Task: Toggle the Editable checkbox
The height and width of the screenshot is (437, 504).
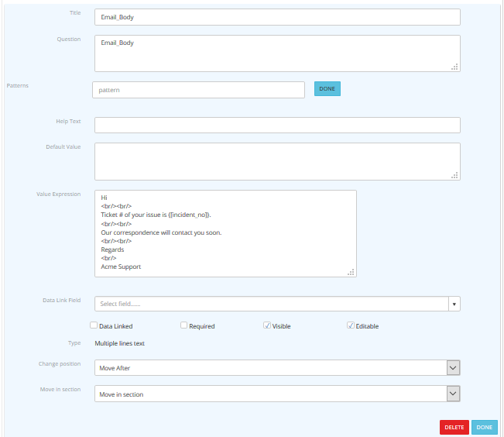Action: point(351,325)
